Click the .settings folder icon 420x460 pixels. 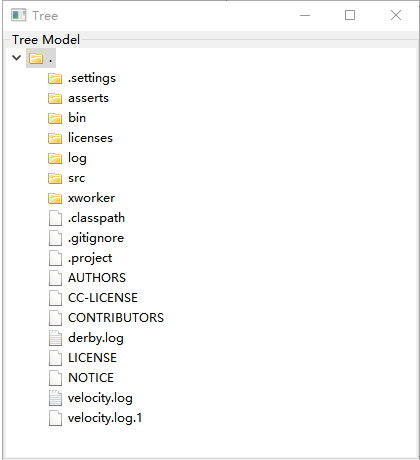55,78
